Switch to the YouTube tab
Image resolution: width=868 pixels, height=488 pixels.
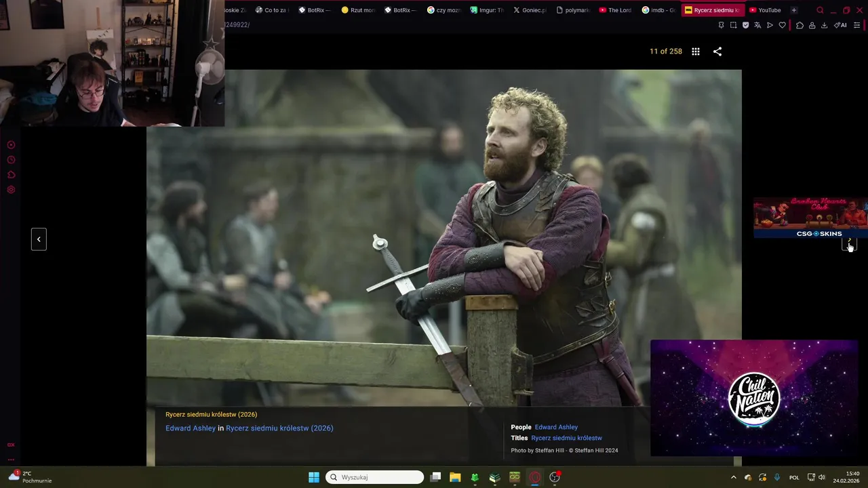(766, 10)
